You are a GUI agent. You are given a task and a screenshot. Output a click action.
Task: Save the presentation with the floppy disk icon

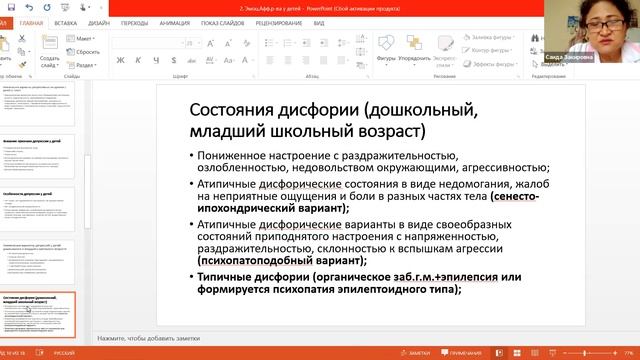coord(11,7)
